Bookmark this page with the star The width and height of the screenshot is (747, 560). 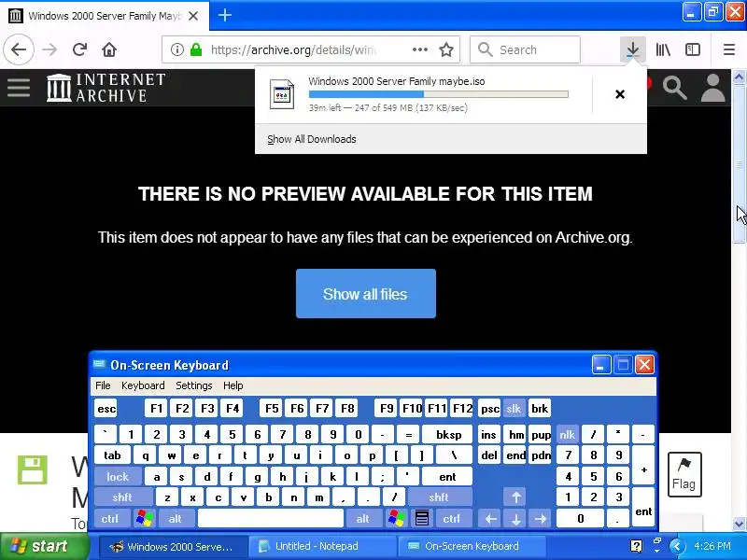coord(446,49)
